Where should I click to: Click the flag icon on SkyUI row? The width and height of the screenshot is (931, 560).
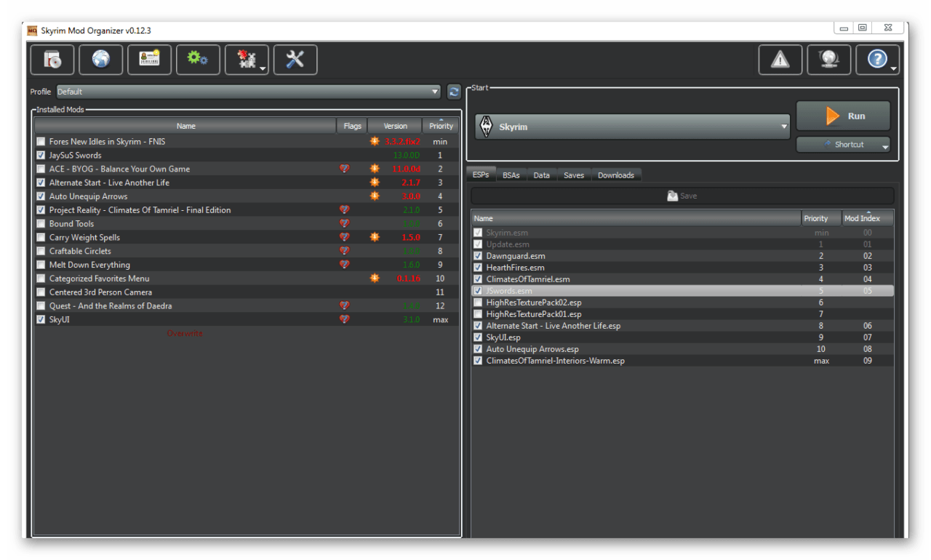pyautogui.click(x=345, y=319)
